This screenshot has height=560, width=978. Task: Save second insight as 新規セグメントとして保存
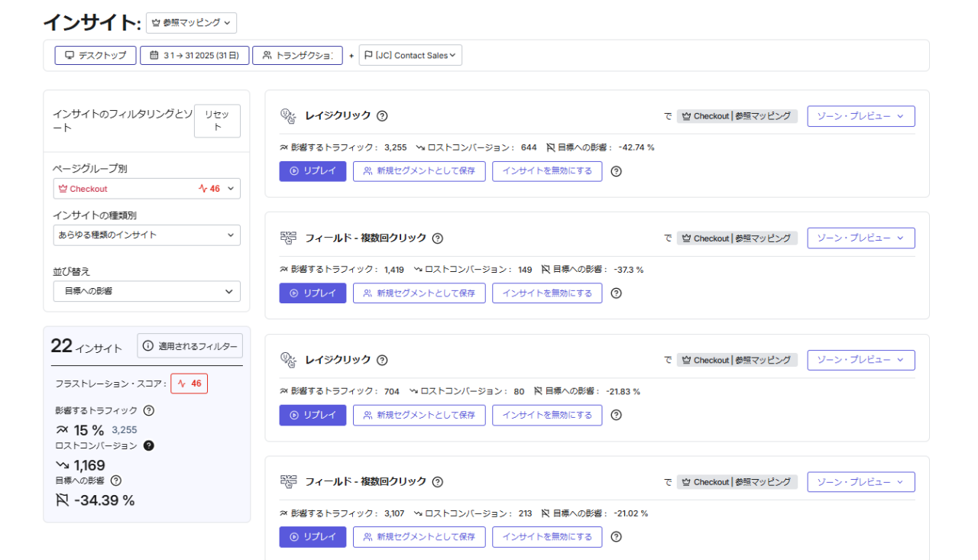pos(419,293)
